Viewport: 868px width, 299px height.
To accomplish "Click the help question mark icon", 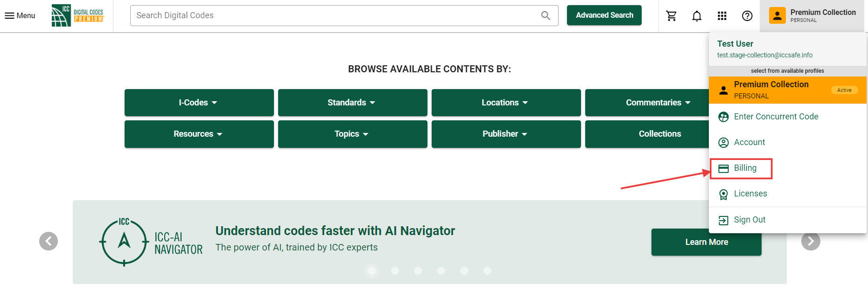I will click(x=747, y=16).
